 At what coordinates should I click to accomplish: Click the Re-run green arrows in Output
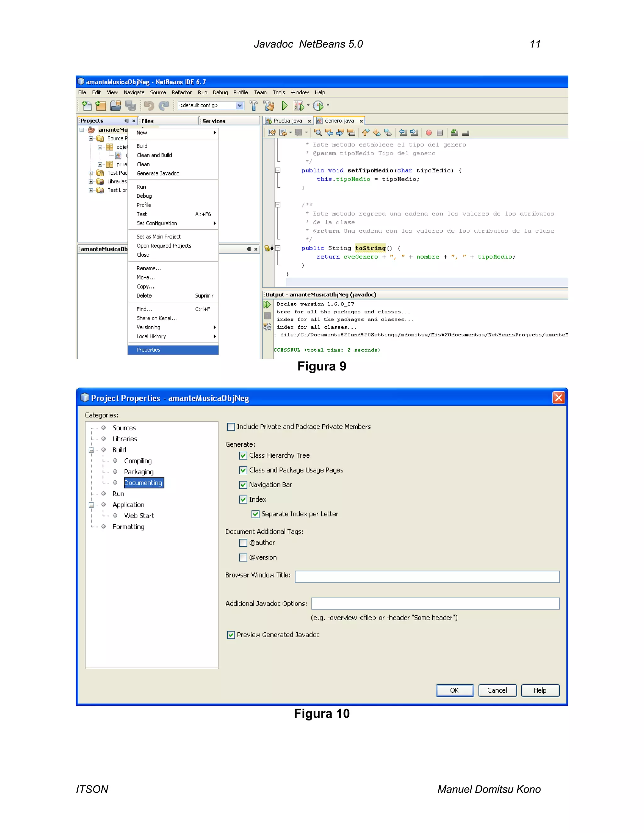[267, 304]
